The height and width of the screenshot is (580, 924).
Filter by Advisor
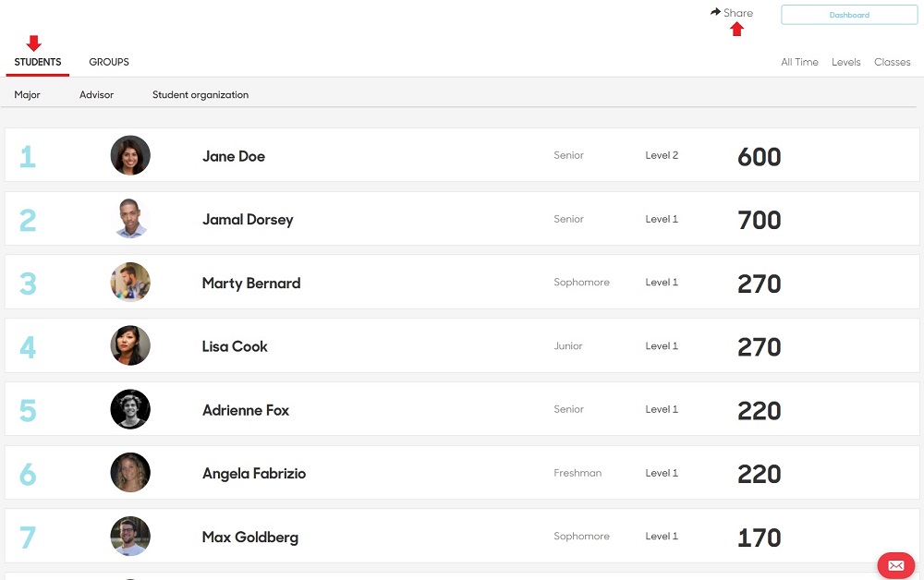tap(97, 95)
